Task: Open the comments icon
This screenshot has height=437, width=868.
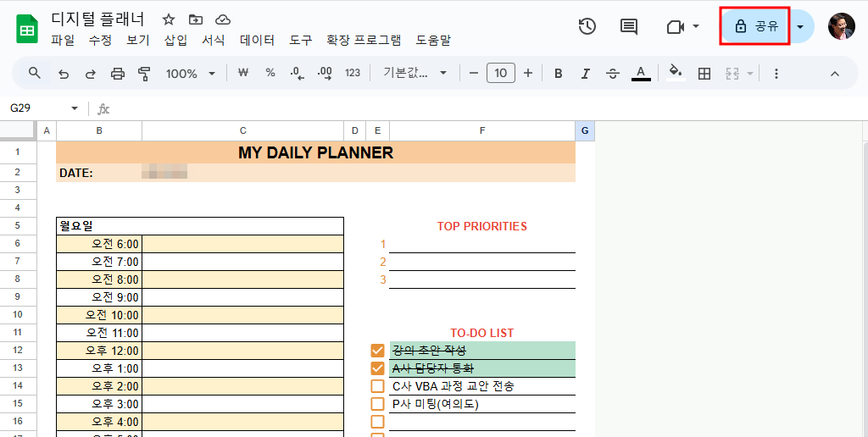Action: click(x=629, y=26)
